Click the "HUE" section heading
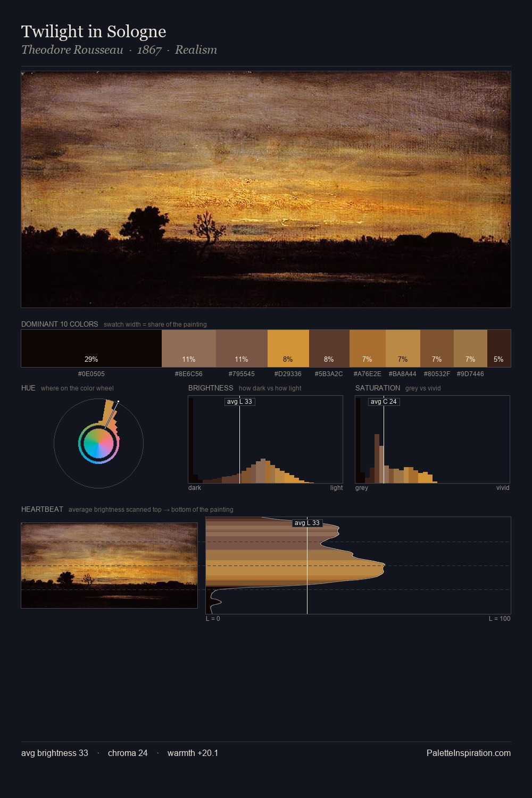Viewport: 532px width, 798px height. [x=28, y=388]
